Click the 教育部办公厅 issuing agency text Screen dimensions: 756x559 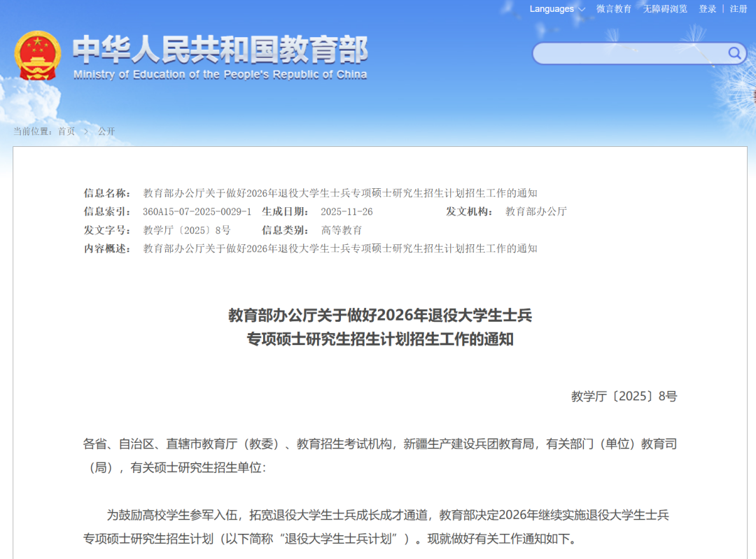[x=535, y=211]
